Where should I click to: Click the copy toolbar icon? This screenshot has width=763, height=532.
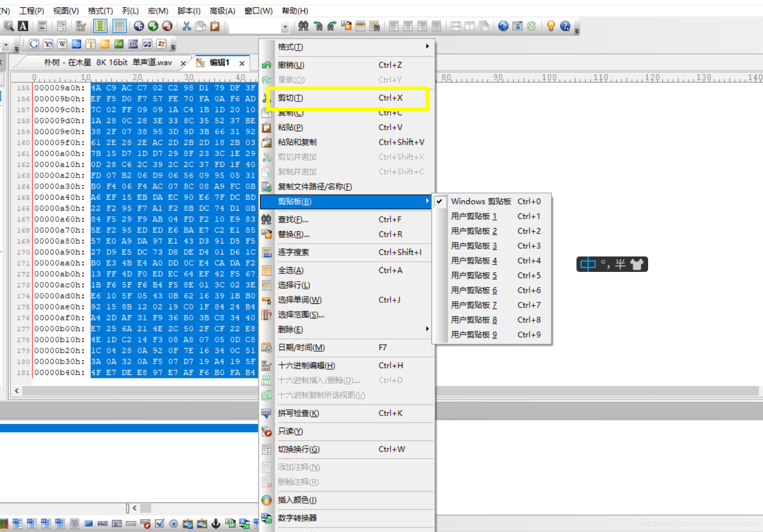201,26
